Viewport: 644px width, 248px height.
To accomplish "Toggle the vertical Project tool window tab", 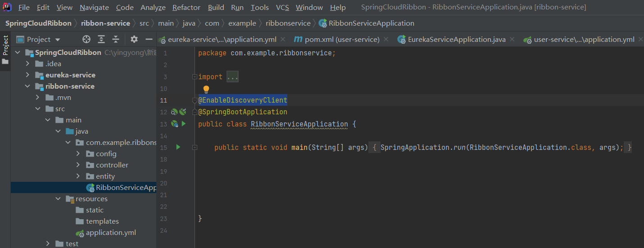I will [x=5, y=50].
